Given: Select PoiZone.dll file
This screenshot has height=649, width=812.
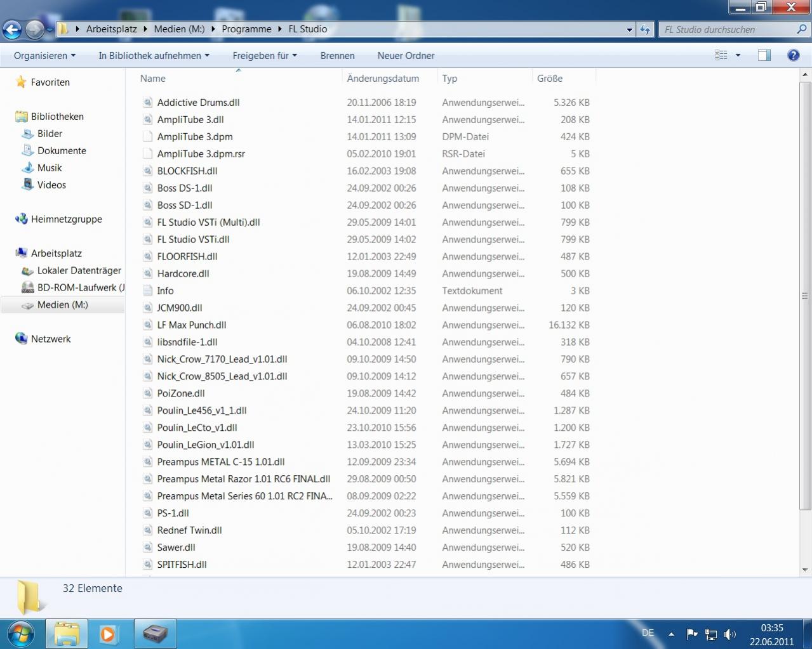Looking at the screenshot, I should [181, 393].
